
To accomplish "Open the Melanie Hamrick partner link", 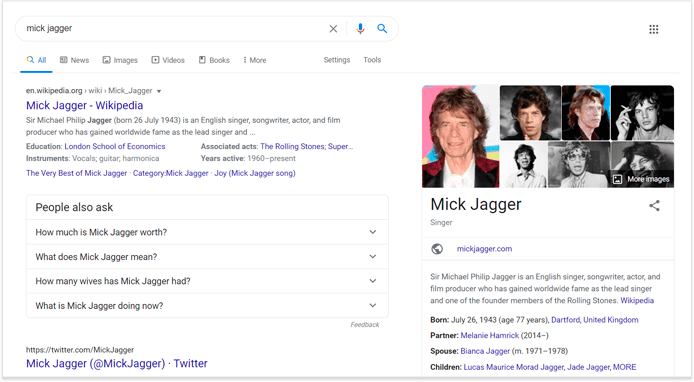I will coord(490,336).
